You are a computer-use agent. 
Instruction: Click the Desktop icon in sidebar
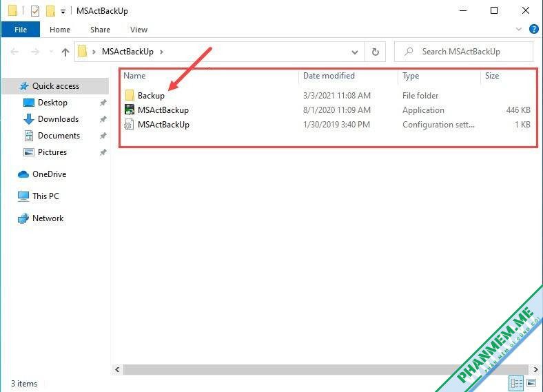pyautogui.click(x=29, y=103)
